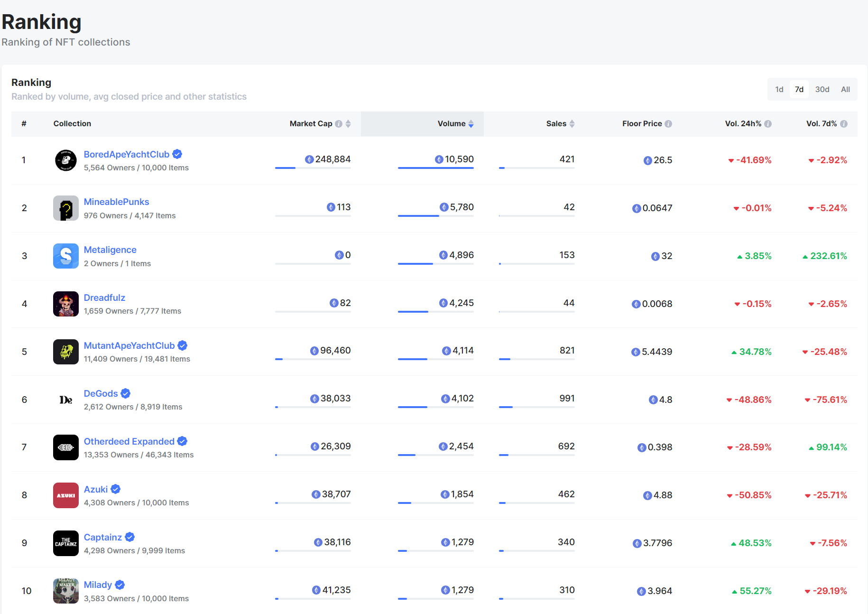Click the Floor Price info icon
This screenshot has width=868, height=614.
click(668, 124)
